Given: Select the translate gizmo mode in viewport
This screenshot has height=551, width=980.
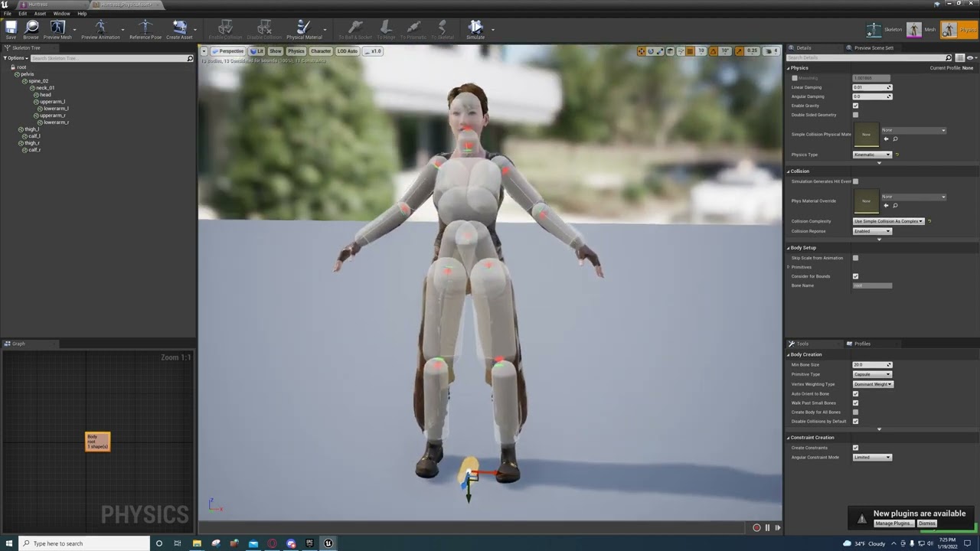Looking at the screenshot, I should pyautogui.click(x=642, y=51).
